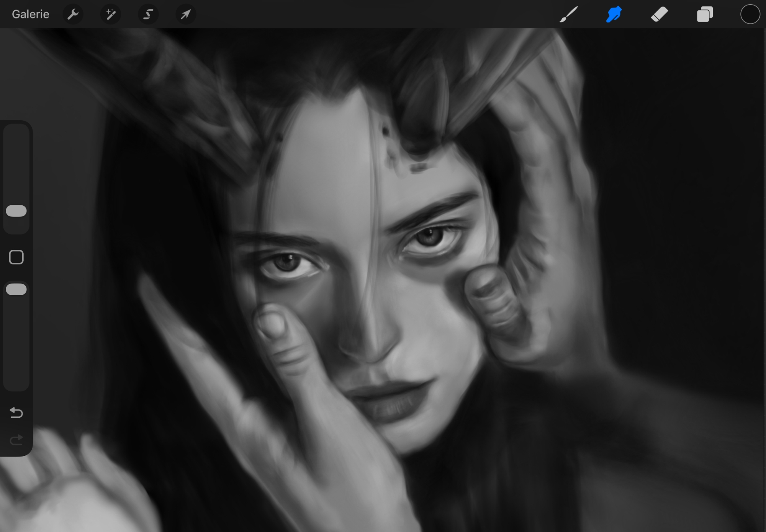The width and height of the screenshot is (766, 532).
Task: Activate the Selection S tool
Action: click(148, 14)
